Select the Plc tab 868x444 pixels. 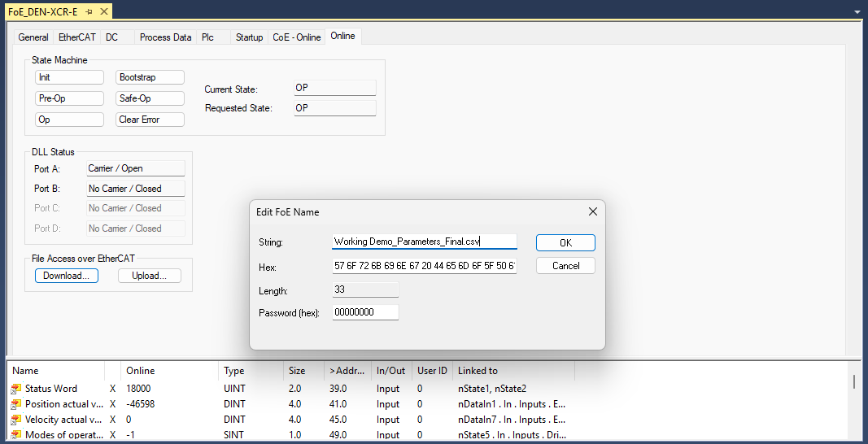(x=207, y=37)
